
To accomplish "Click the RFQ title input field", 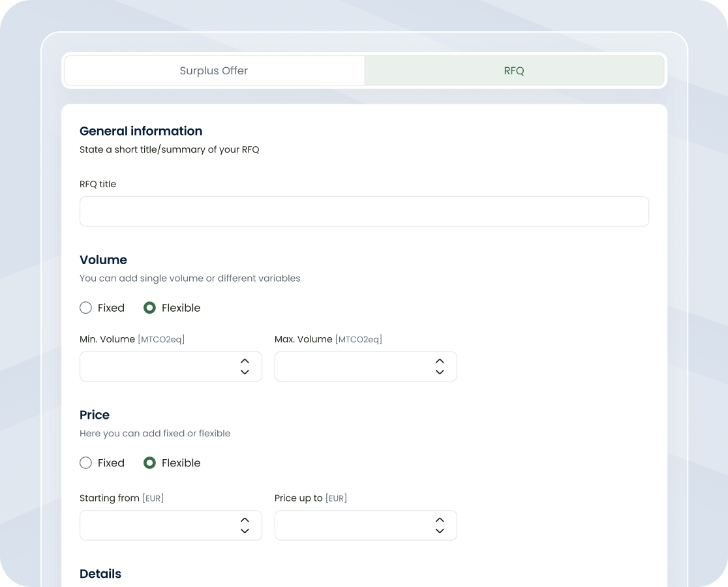I will tap(364, 211).
